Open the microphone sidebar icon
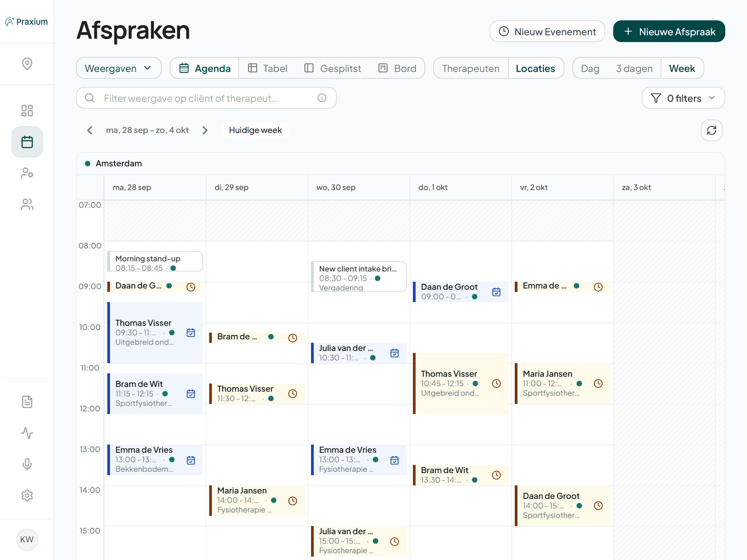Image resolution: width=747 pixels, height=560 pixels. [x=27, y=464]
